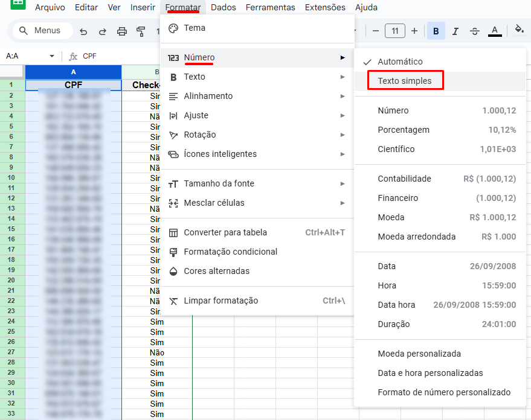
Task: Open the text color picker
Action: point(495,31)
